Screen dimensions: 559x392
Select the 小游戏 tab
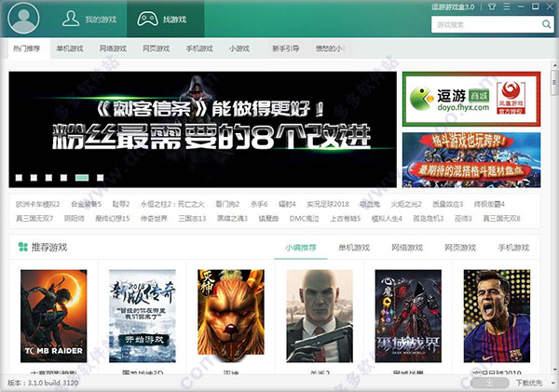click(239, 48)
